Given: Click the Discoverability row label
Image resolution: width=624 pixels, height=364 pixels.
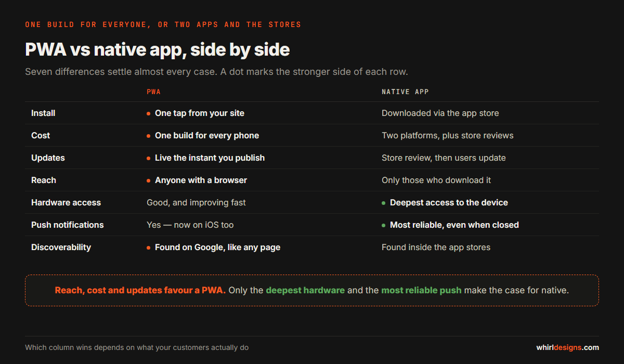Looking at the screenshot, I should [x=61, y=247].
